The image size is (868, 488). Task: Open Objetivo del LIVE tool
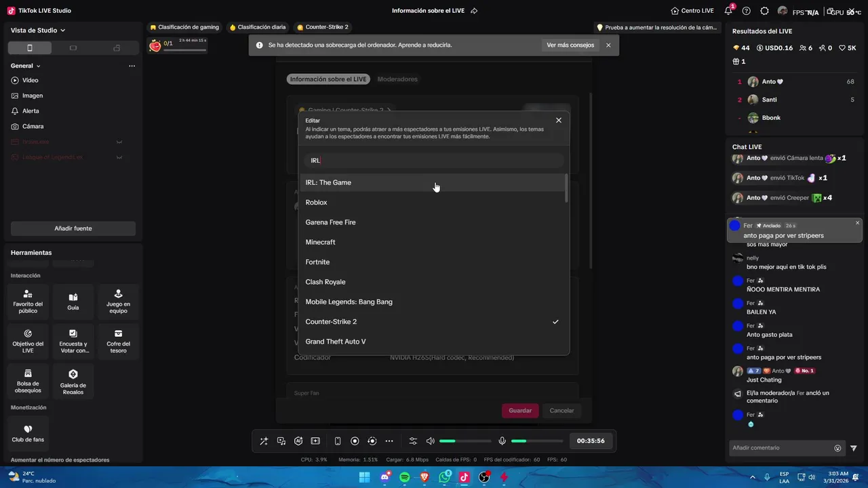coord(28,342)
